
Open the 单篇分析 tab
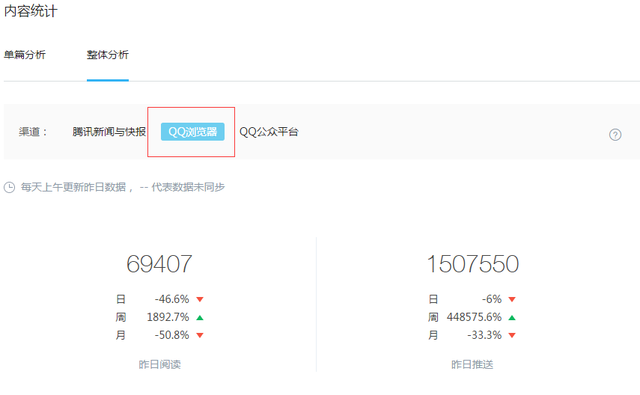pos(24,55)
